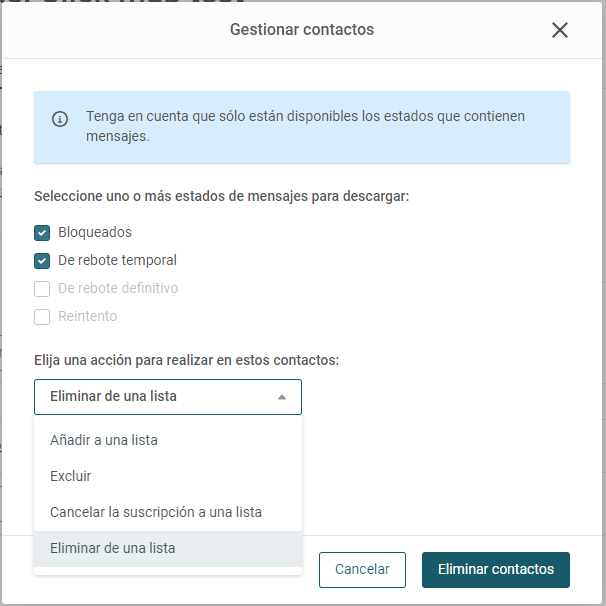Uncheck De rebote temporal checkbox
This screenshot has width=606, height=606.
[x=42, y=261]
